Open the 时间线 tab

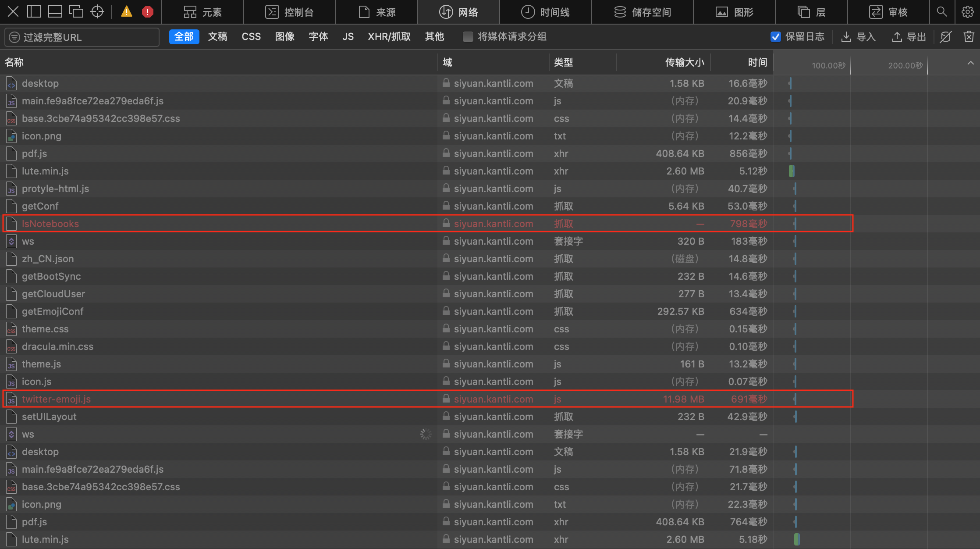[546, 12]
